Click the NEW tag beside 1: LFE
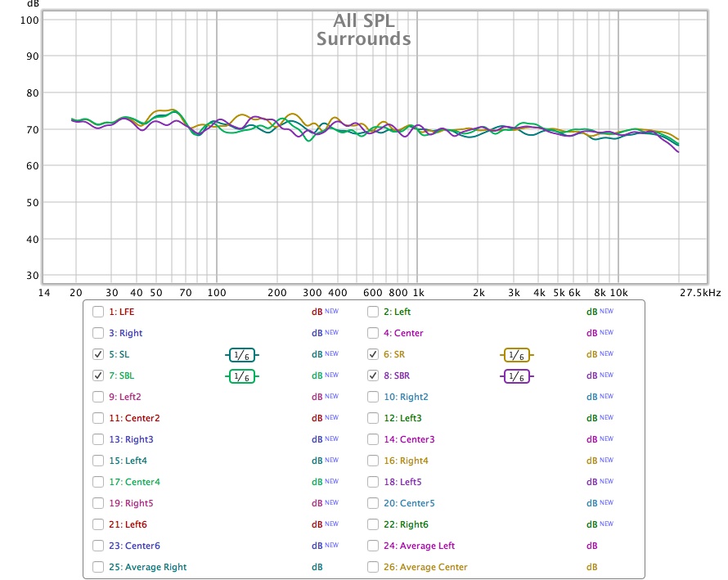Viewport: 728px width, 580px height. point(331,311)
